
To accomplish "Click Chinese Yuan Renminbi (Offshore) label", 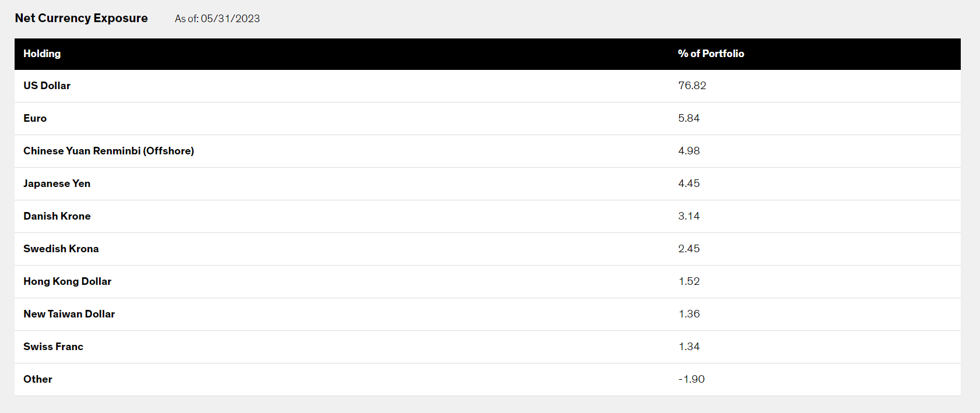I will point(108,151).
